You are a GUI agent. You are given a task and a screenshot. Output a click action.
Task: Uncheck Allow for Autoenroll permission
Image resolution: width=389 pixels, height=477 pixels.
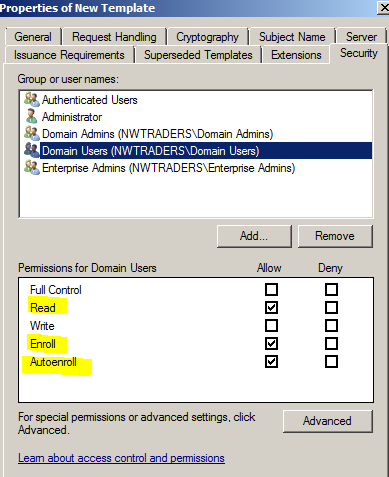271,362
